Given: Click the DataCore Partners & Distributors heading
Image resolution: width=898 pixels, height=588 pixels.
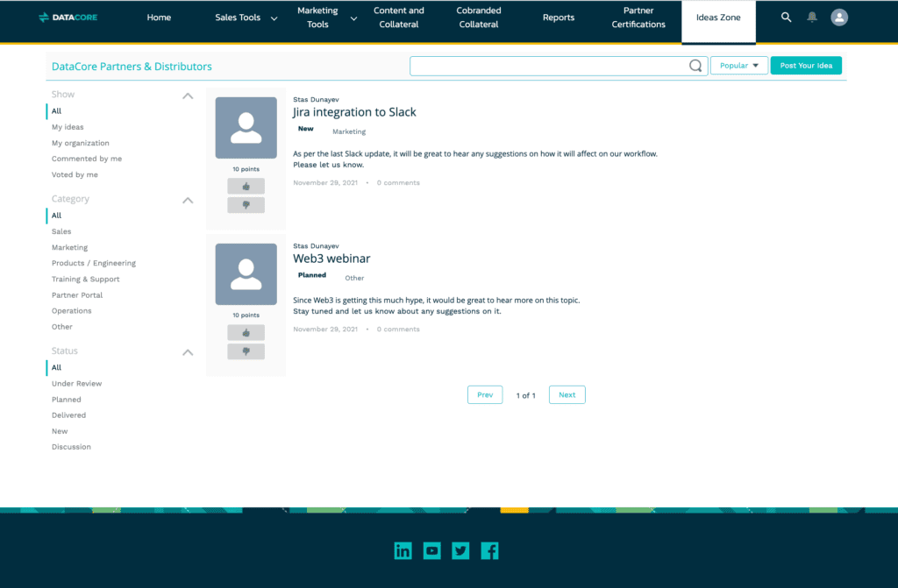Looking at the screenshot, I should tap(132, 67).
